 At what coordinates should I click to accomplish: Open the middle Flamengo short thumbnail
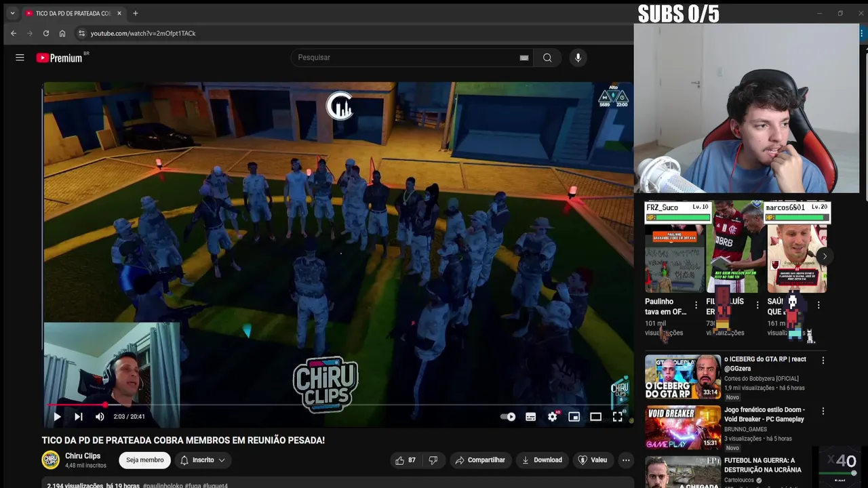click(x=736, y=247)
